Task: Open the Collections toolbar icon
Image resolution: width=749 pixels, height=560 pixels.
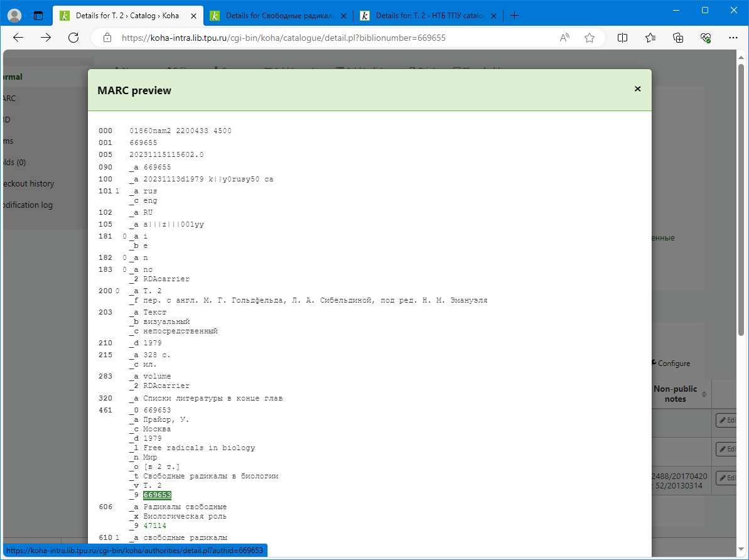Action: click(x=678, y=38)
